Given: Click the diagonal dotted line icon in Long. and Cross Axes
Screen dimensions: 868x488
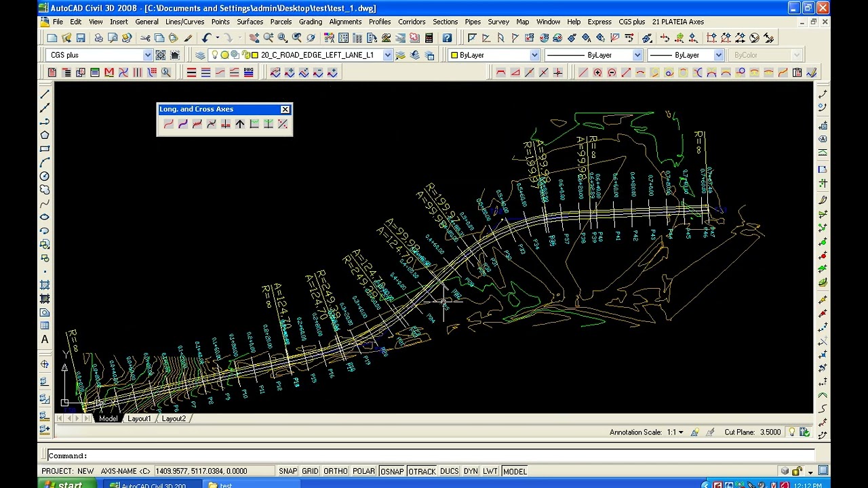Looking at the screenshot, I should [283, 124].
